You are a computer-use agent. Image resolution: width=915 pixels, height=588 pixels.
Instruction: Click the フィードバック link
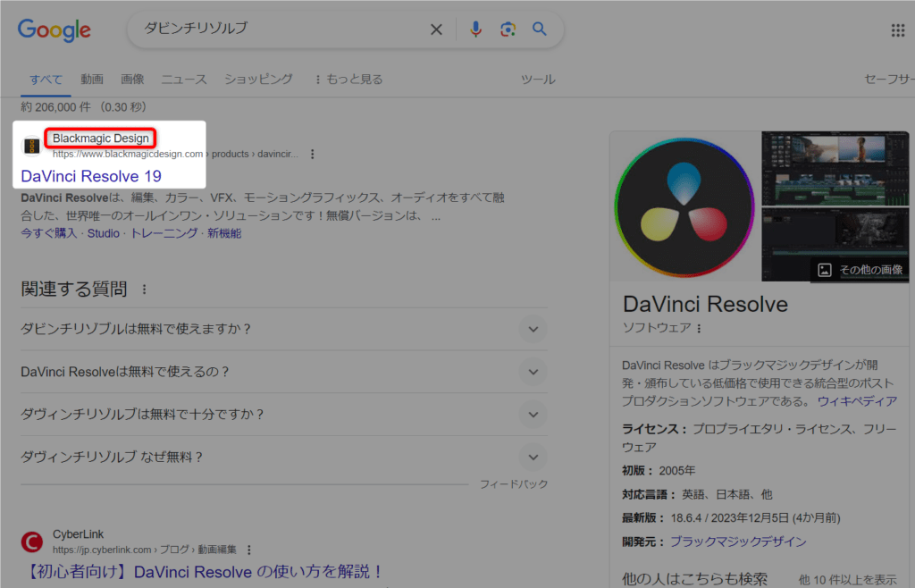(514, 484)
